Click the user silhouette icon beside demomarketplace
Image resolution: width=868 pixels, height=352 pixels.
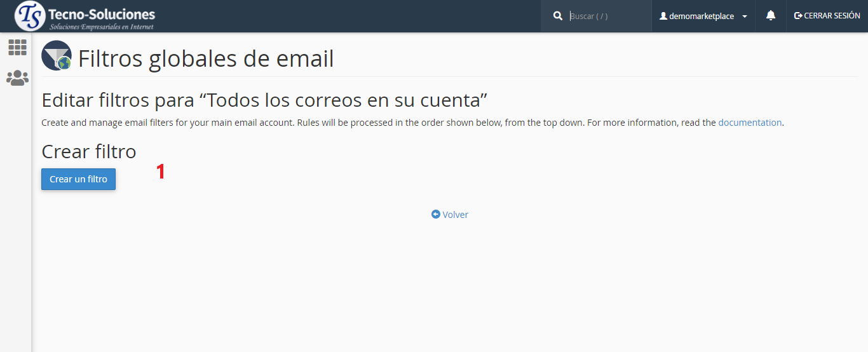pyautogui.click(x=663, y=17)
